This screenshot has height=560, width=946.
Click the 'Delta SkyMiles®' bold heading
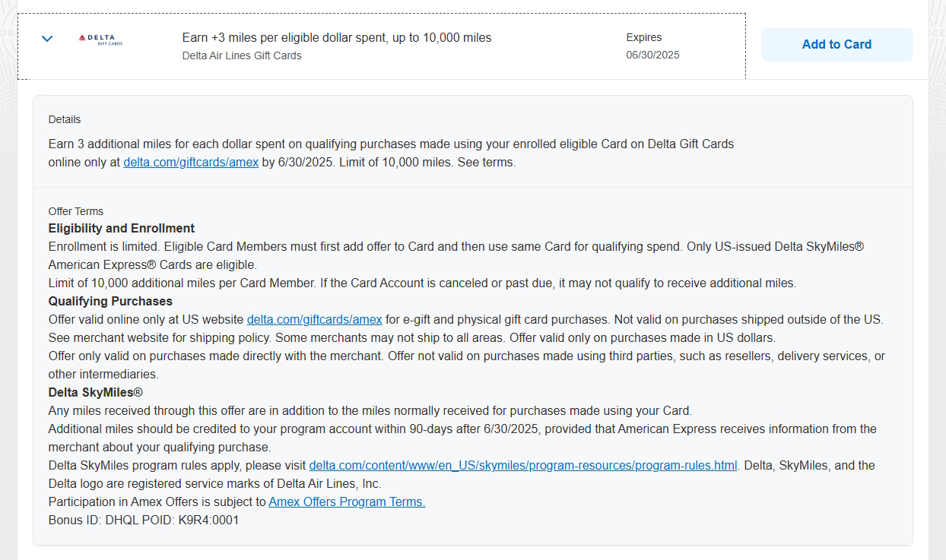pyautogui.click(x=96, y=392)
